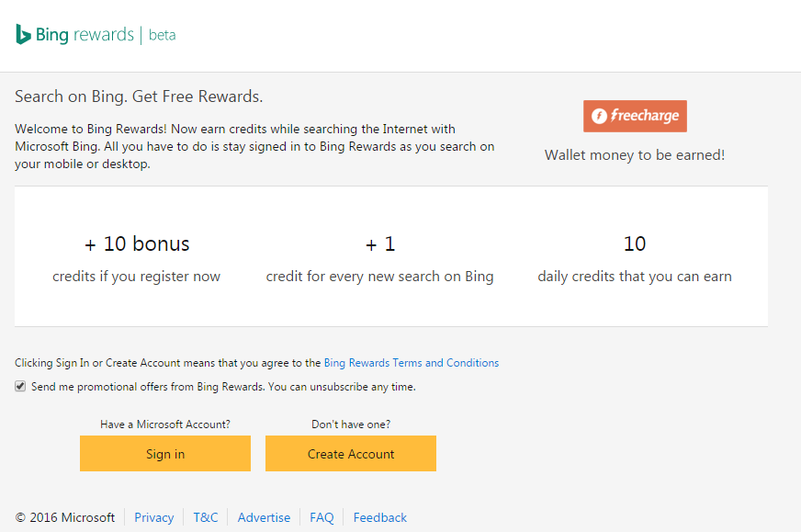
Task: Open the freecharge logo banner
Action: [x=635, y=116]
